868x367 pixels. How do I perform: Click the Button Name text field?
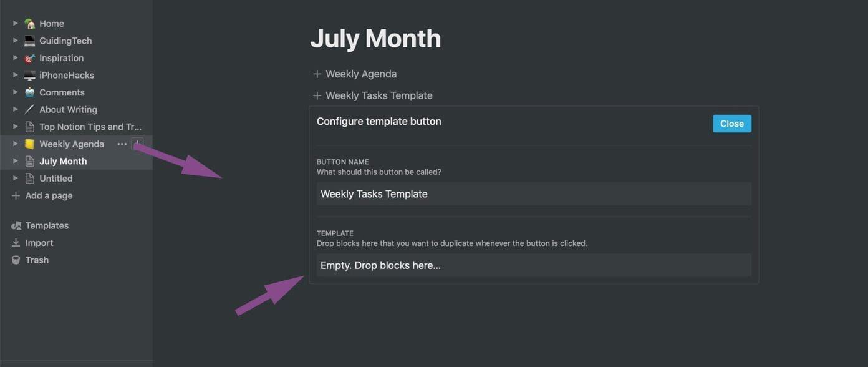pyautogui.click(x=534, y=194)
